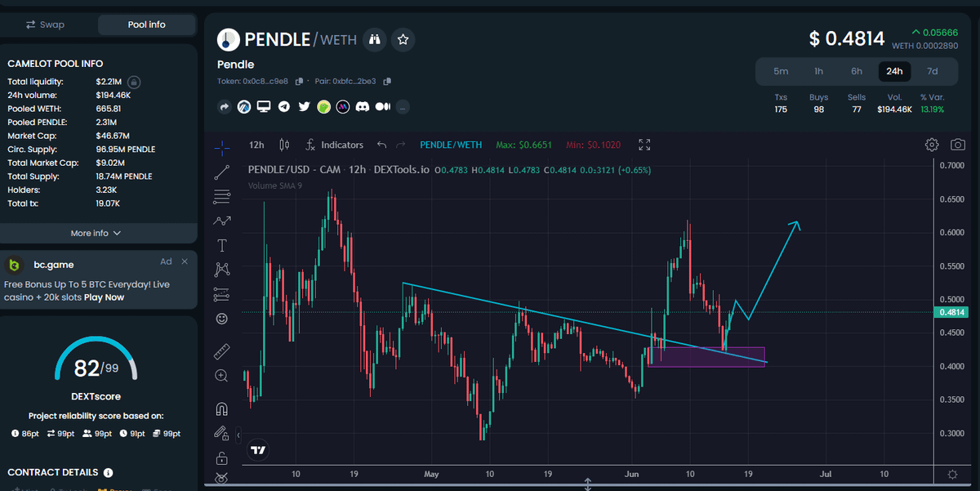Close the bc.game ad
The height and width of the screenshot is (491, 980).
tap(185, 261)
